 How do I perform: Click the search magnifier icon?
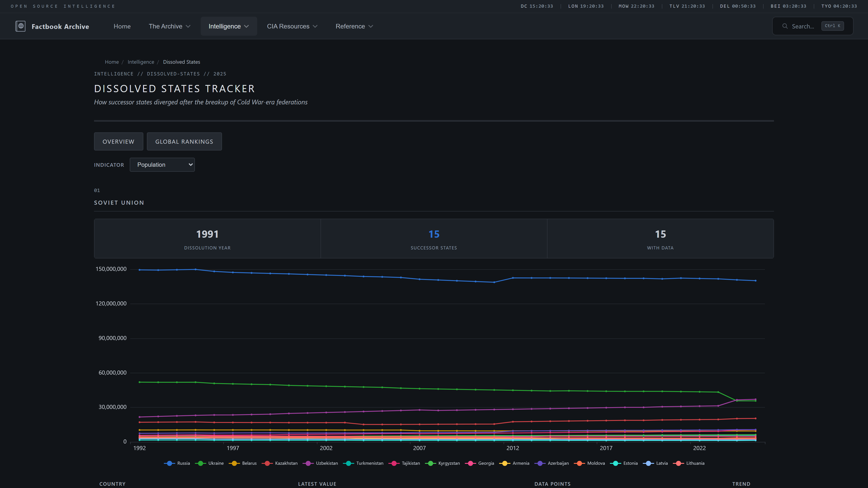[785, 26]
